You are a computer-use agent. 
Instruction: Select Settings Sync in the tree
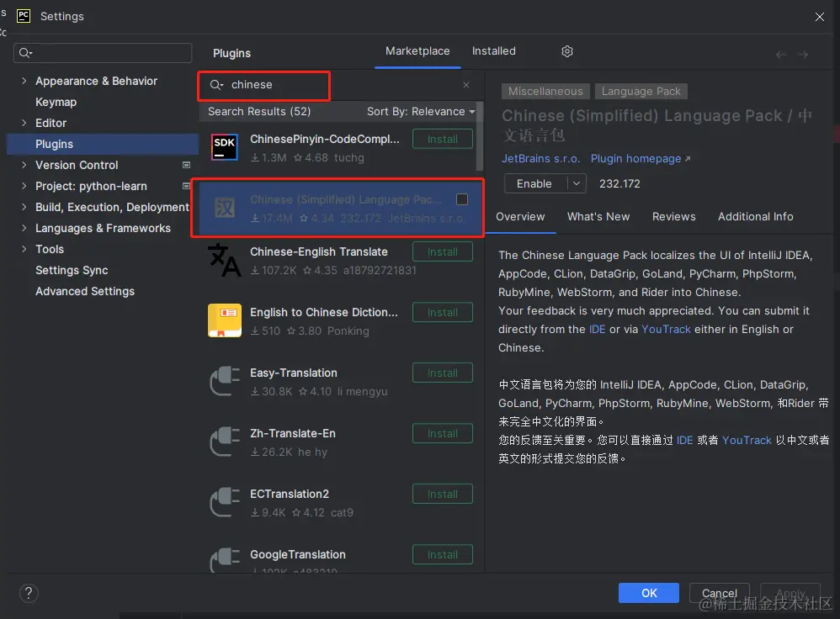point(72,271)
